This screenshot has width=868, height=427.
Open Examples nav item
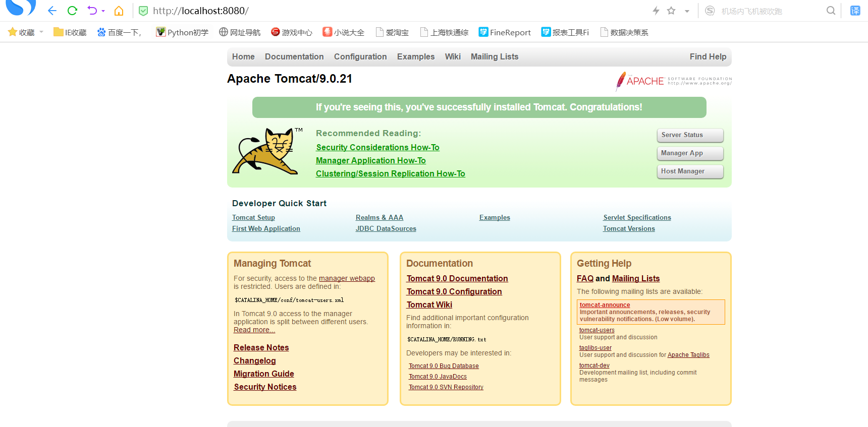(416, 56)
